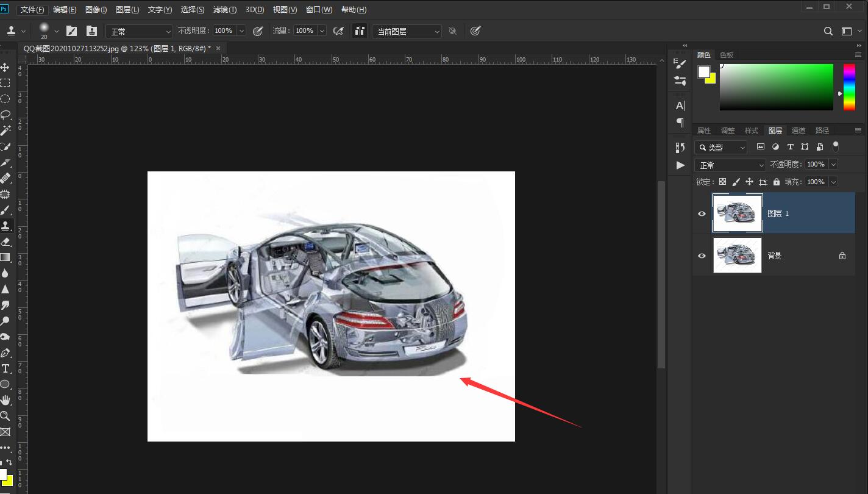Expand the 当前图层 sample dropdown
Screen dimensions: 868x494
[407, 31]
